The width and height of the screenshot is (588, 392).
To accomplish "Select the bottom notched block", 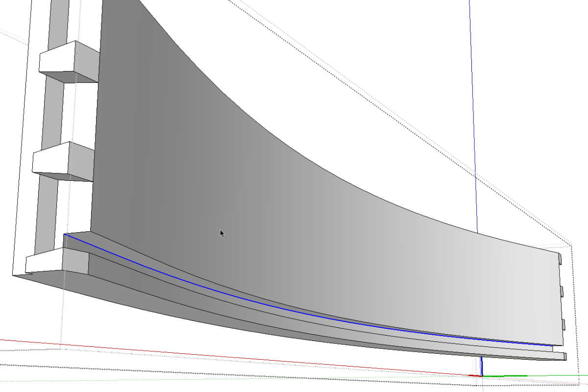I will [47, 262].
